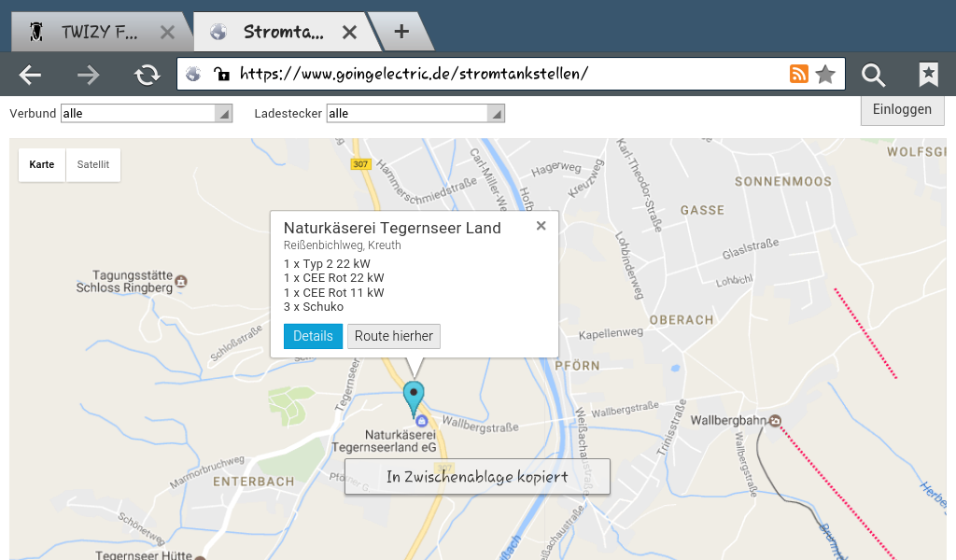The height and width of the screenshot is (560, 956).
Task: Close the Naturkäserei info popup
Action: coord(541,226)
